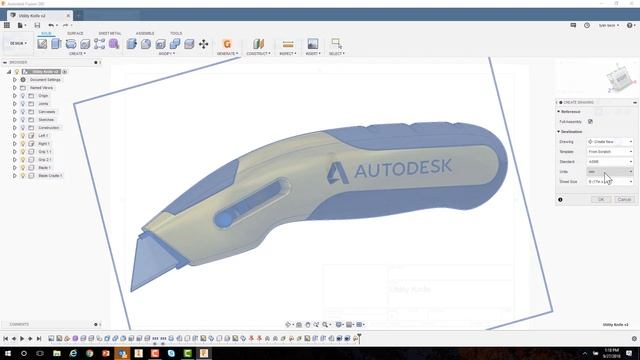Select the Move/Copy arrows tool
Image resolution: width=640 pixels, height=360 pixels.
pyautogui.click(x=204, y=44)
